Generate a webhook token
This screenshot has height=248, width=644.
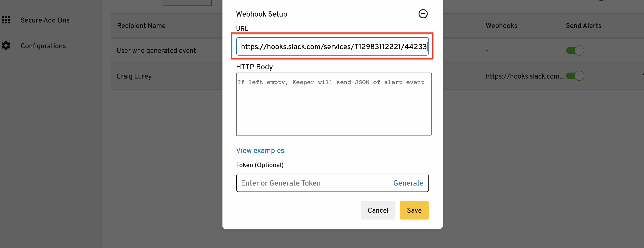tap(408, 183)
